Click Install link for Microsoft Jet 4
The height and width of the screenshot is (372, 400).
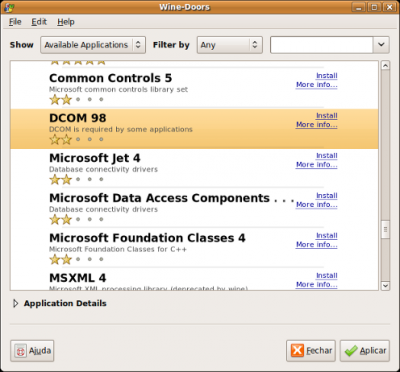(x=327, y=156)
